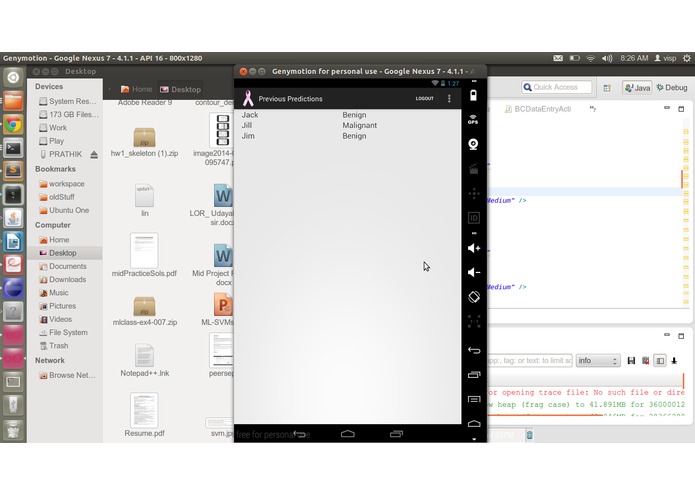Focus the Eclipse Quick Access field

click(x=557, y=87)
